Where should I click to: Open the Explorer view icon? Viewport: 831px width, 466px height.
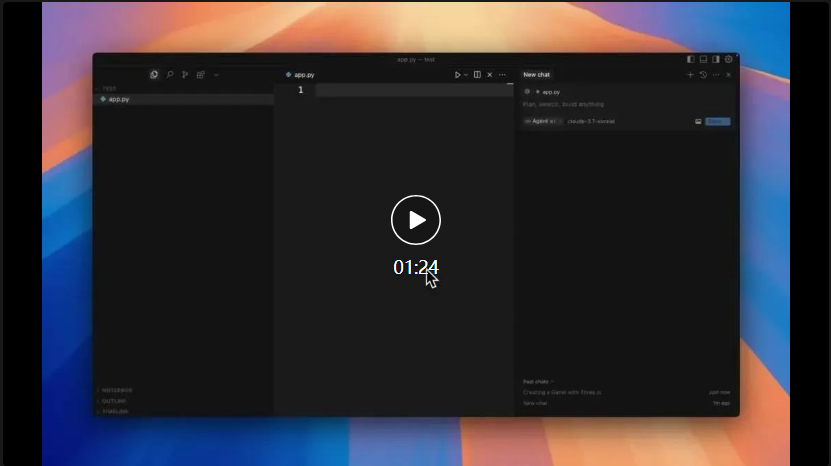154,74
